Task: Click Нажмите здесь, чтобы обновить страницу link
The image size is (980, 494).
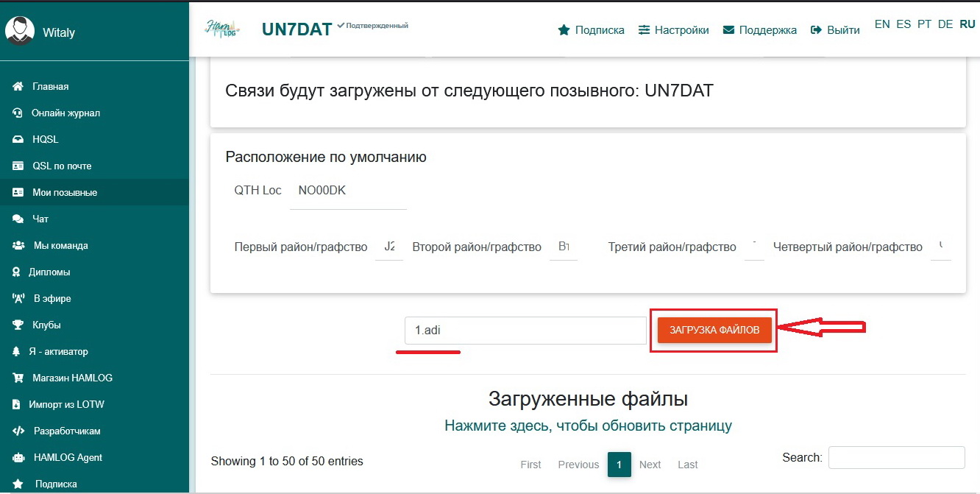Action: click(588, 426)
